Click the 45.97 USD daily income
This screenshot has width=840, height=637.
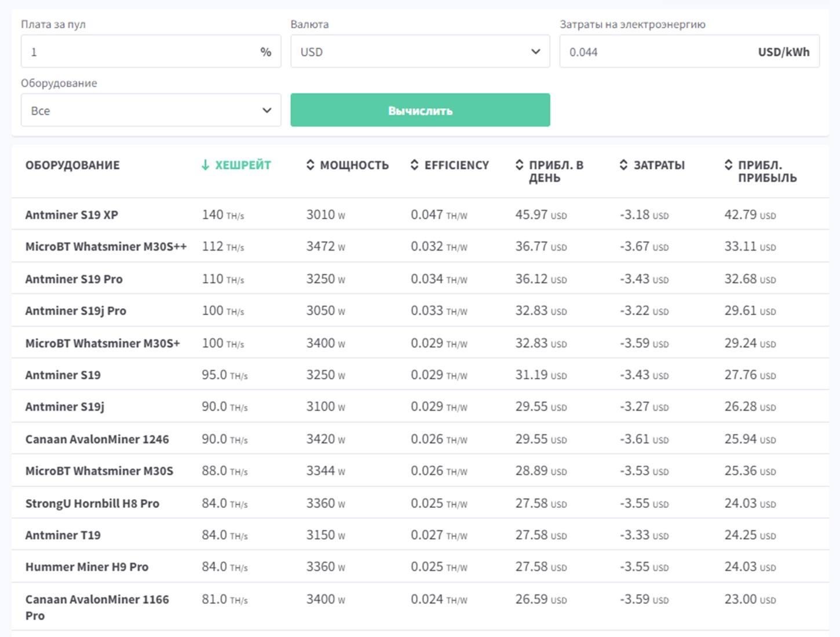pyautogui.click(x=541, y=215)
